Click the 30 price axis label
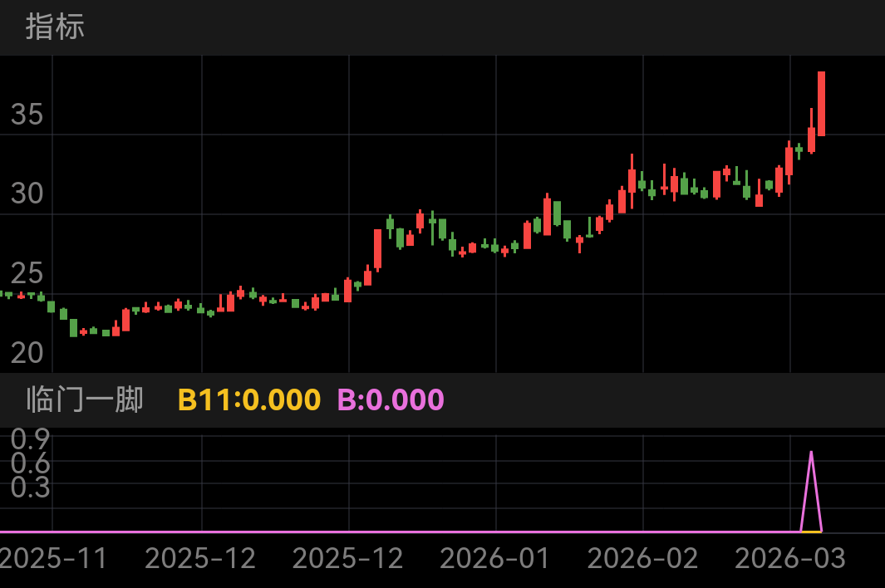Image resolution: width=885 pixels, height=588 pixels. click(x=27, y=194)
